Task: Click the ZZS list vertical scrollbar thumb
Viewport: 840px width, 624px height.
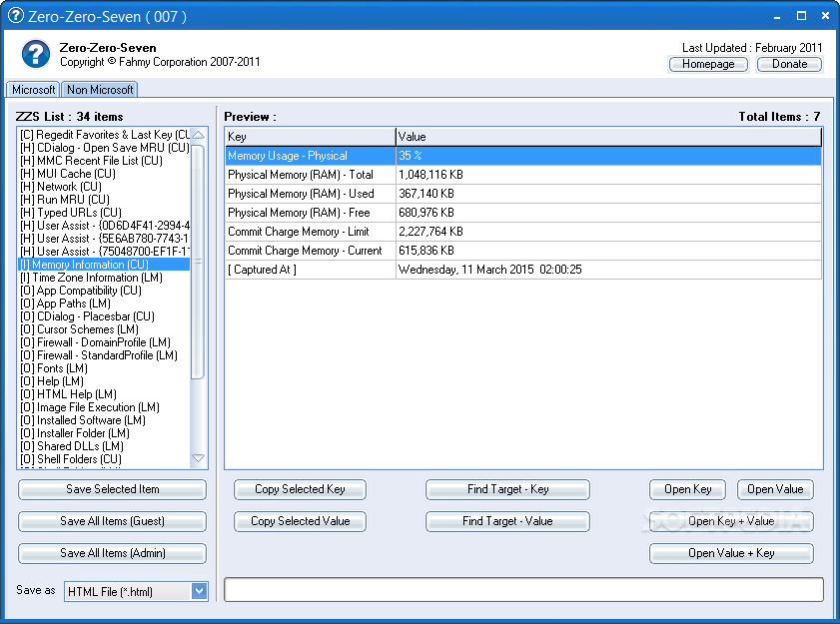Action: pos(198,262)
